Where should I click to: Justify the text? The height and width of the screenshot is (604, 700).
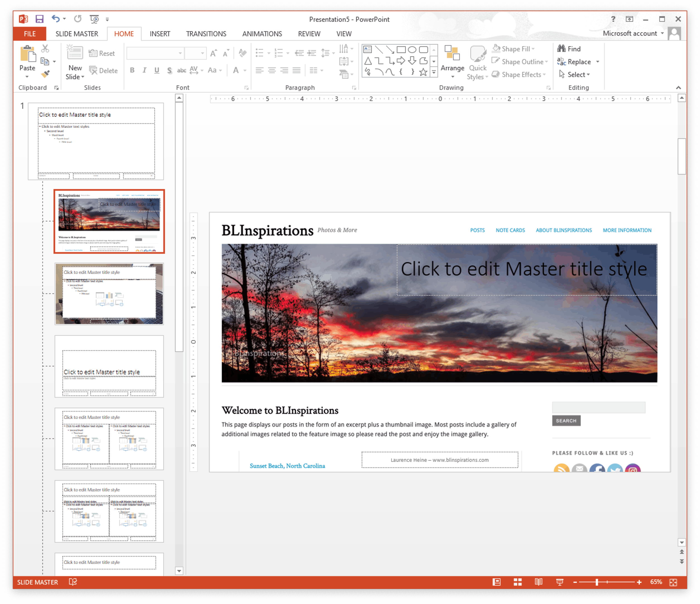[296, 70]
